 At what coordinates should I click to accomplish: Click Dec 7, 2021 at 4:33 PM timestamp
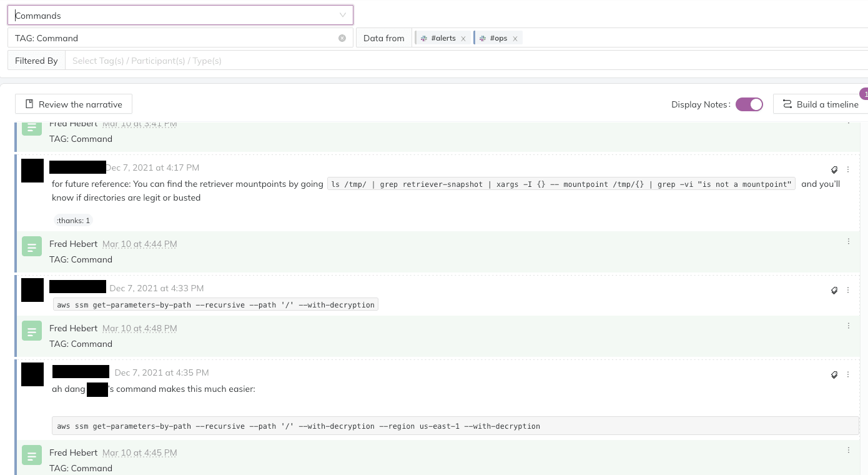(x=157, y=288)
